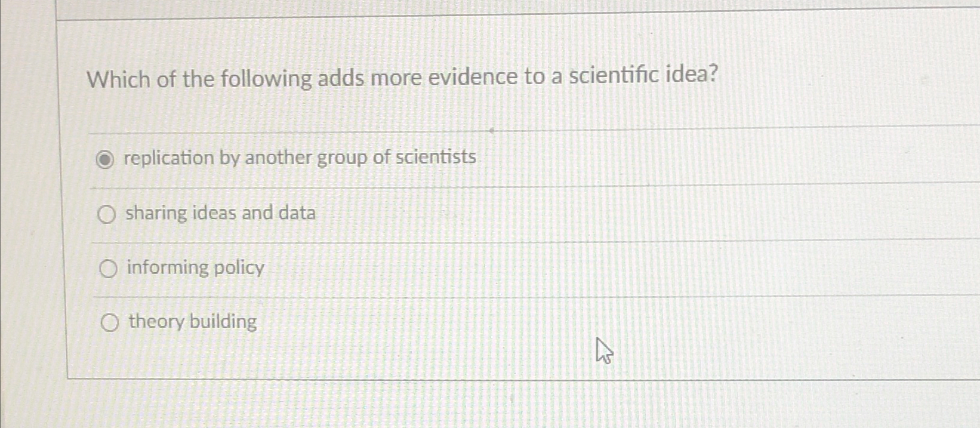Image resolution: width=980 pixels, height=428 pixels.
Task: Click the question title text
Action: pos(402,77)
